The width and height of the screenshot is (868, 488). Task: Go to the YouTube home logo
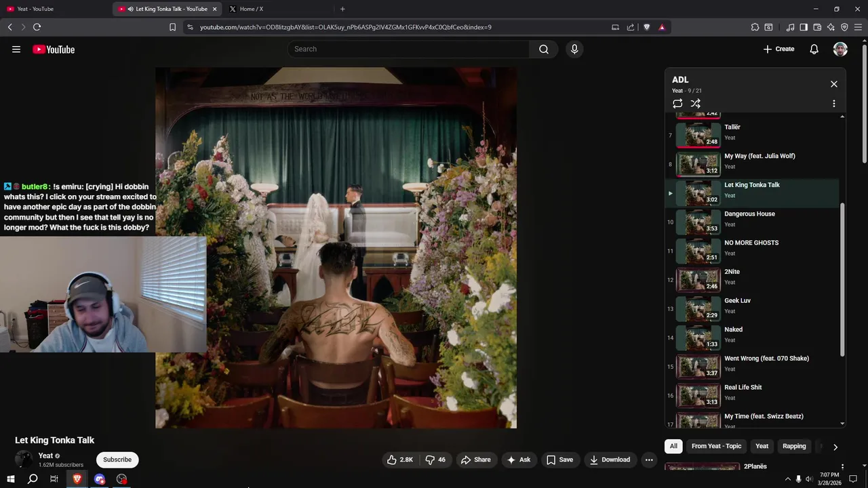[54, 49]
